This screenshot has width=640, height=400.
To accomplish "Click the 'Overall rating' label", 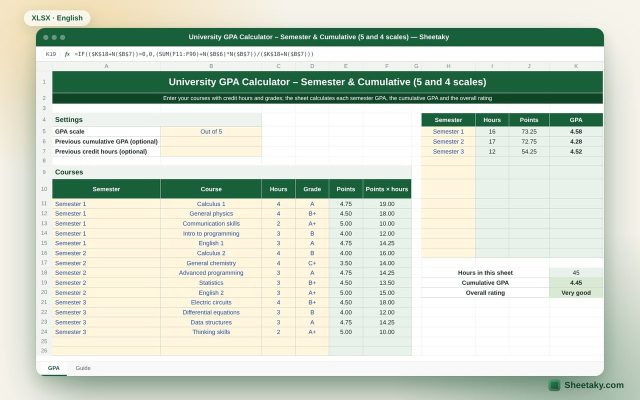I will tap(485, 293).
